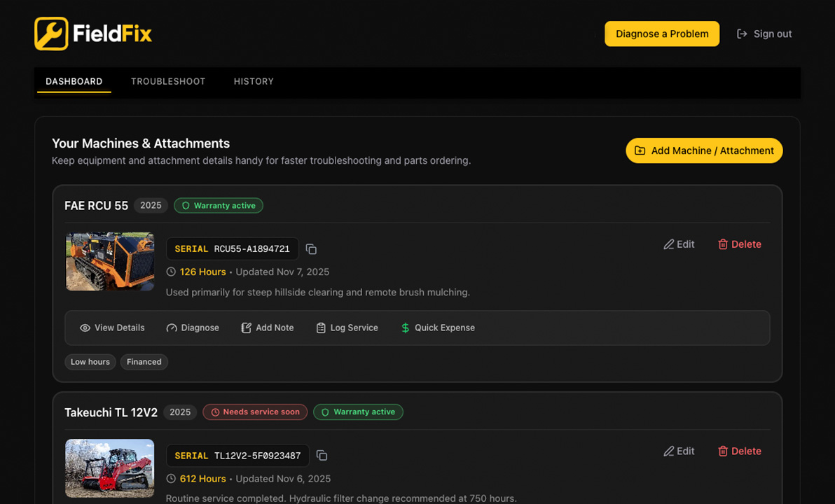Screen dimensions: 835x504
Task: Click the FAE RCU 55 machine photo
Action: point(109,261)
